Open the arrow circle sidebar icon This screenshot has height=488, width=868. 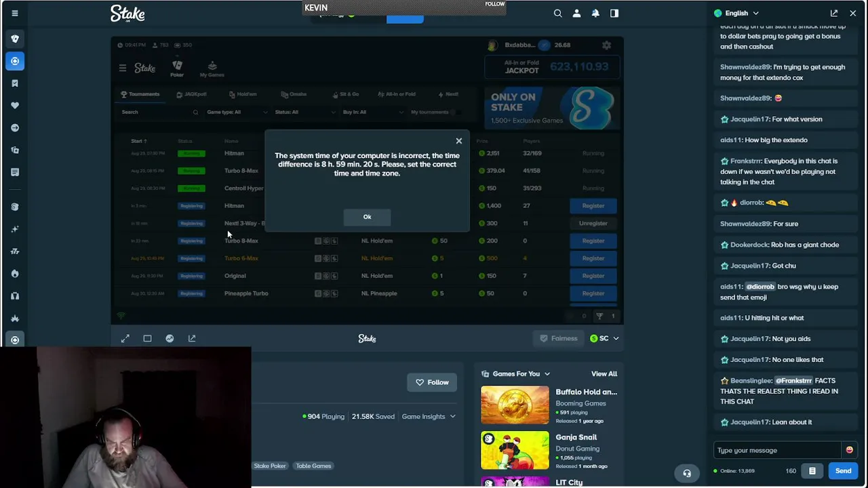click(x=15, y=127)
